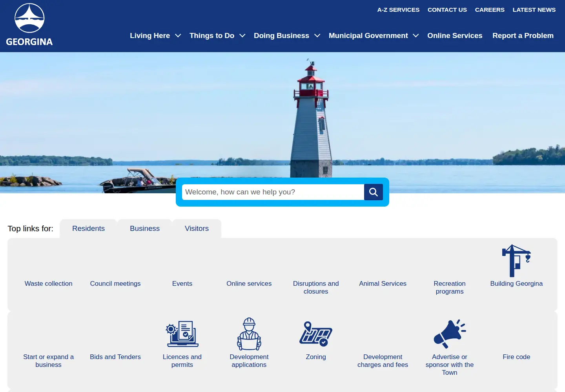This screenshot has width=565, height=392.
Task: Switch to the Visitors tab
Action: click(197, 229)
